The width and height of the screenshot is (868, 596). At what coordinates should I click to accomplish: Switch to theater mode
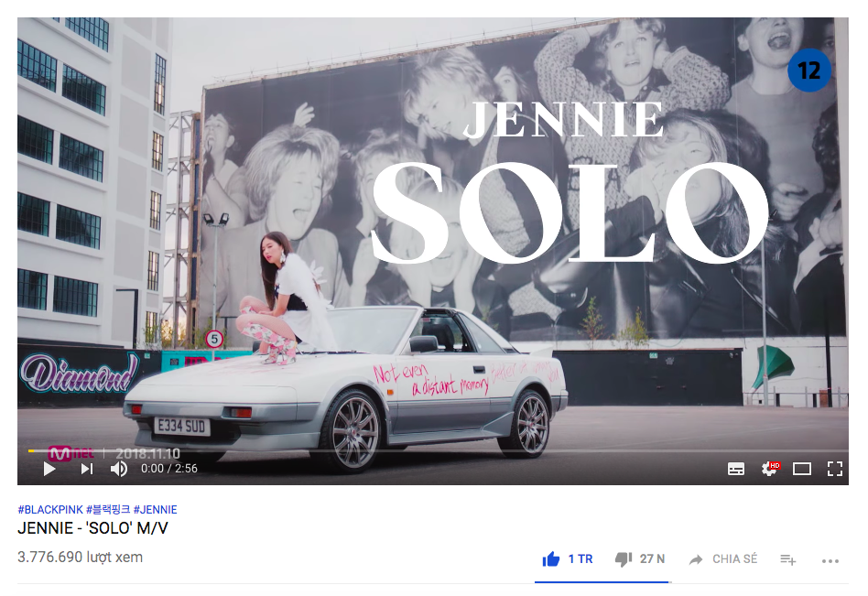coord(801,470)
